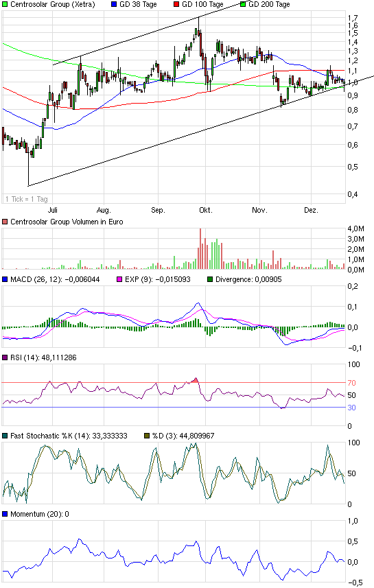The image size is (374, 588).
Task: Click the 'Momentum (20): 0' label
Action: (40, 514)
